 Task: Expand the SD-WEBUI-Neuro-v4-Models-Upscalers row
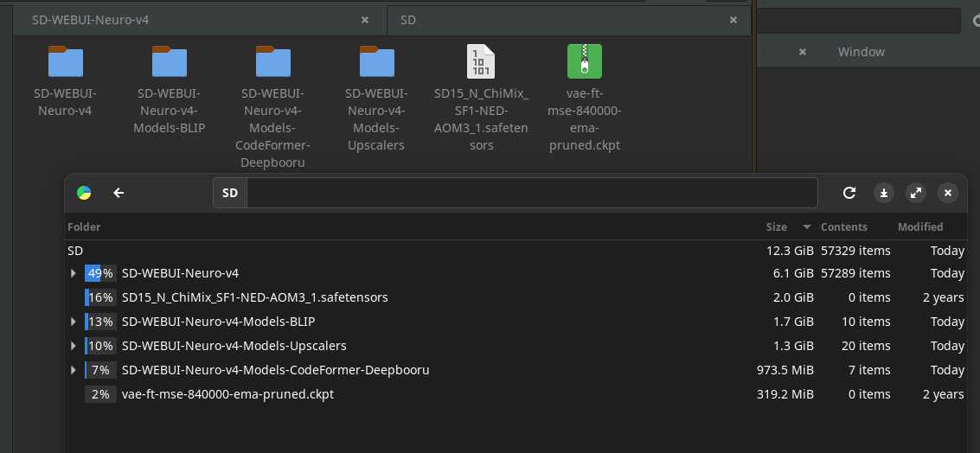[x=74, y=346]
